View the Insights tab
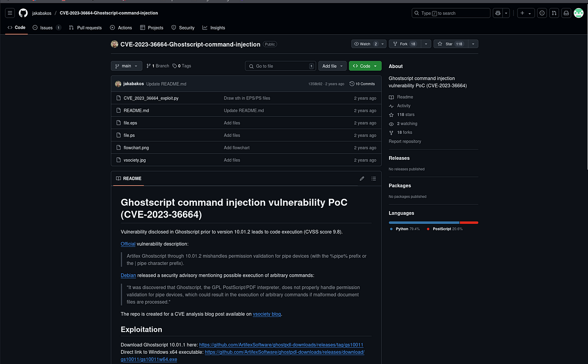The height and width of the screenshot is (364, 588). 214,28
